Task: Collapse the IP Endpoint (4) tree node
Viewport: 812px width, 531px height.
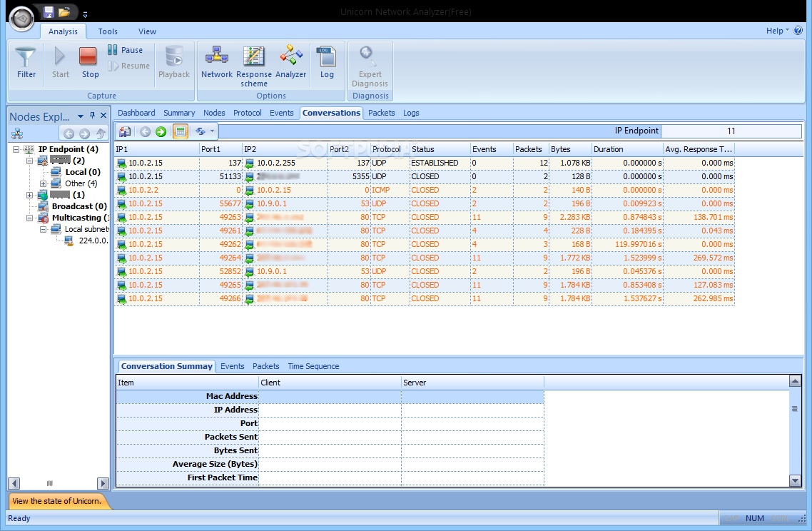Action: [x=16, y=149]
